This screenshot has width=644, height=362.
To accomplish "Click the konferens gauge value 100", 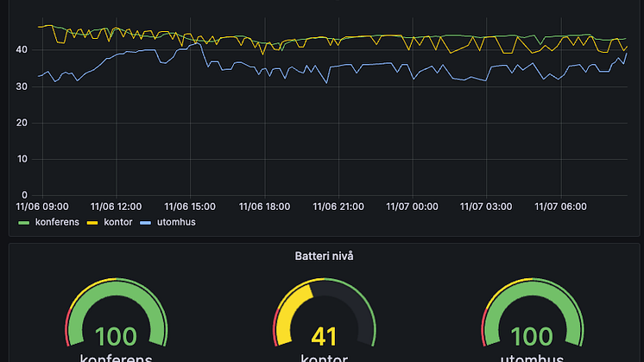I will click(x=116, y=337).
